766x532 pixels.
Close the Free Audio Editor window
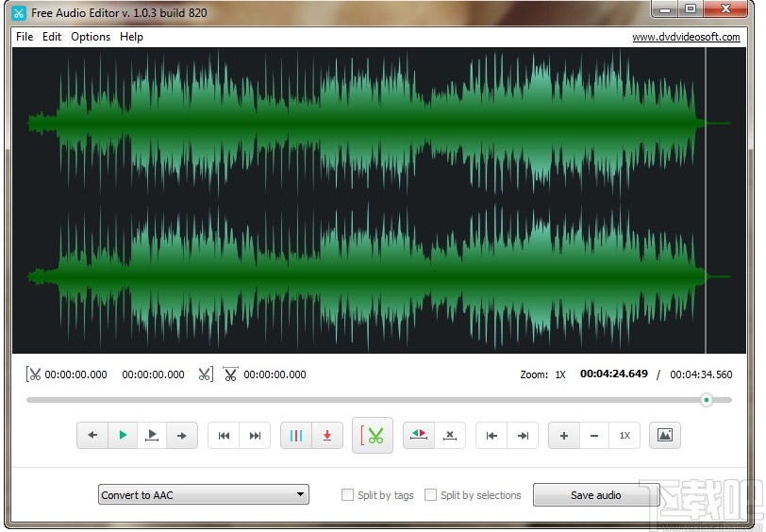(725, 9)
